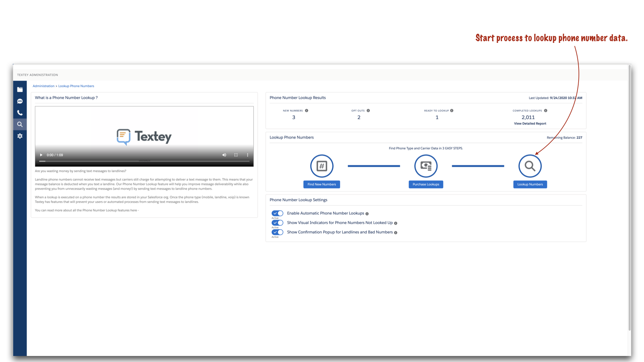Viewport: 644px width, 362px height.
Task: Click Lookup Phone Numbers breadcrumb link
Action: click(76, 86)
